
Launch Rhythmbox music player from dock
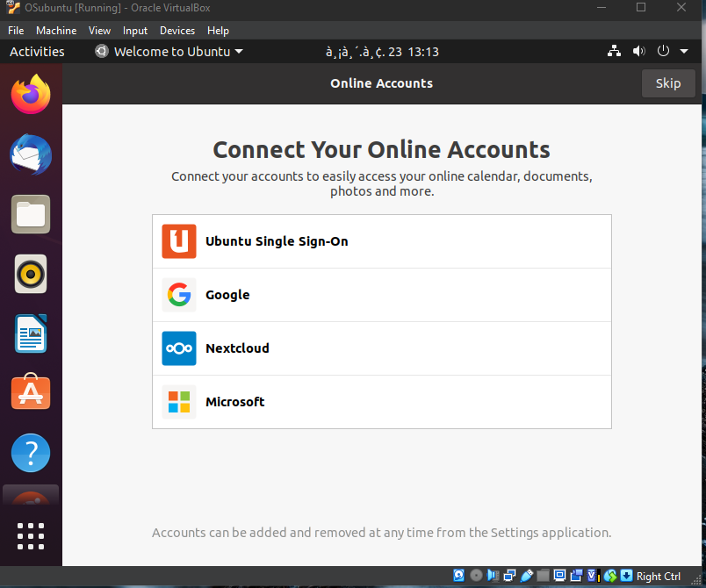click(31, 275)
